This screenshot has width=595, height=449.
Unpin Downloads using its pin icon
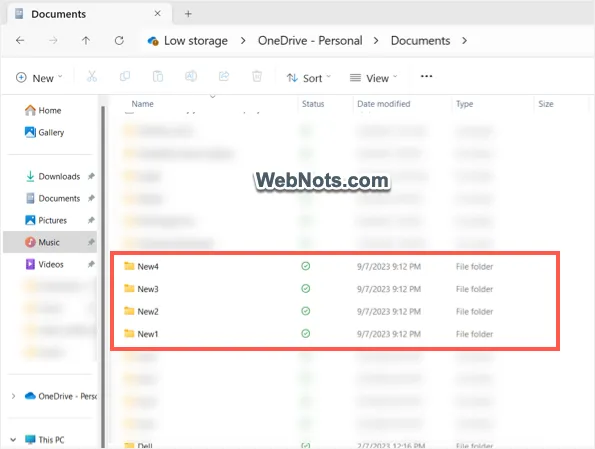pos(91,176)
